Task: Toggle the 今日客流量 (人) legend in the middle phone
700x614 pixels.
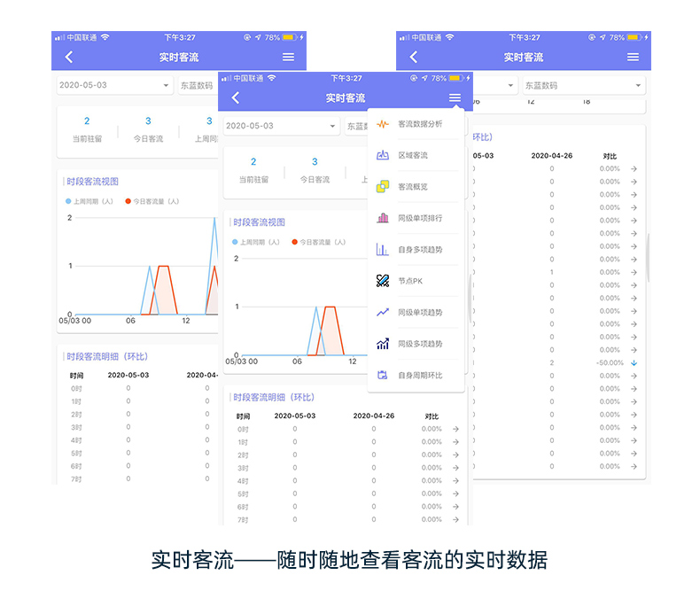Action: point(319,242)
